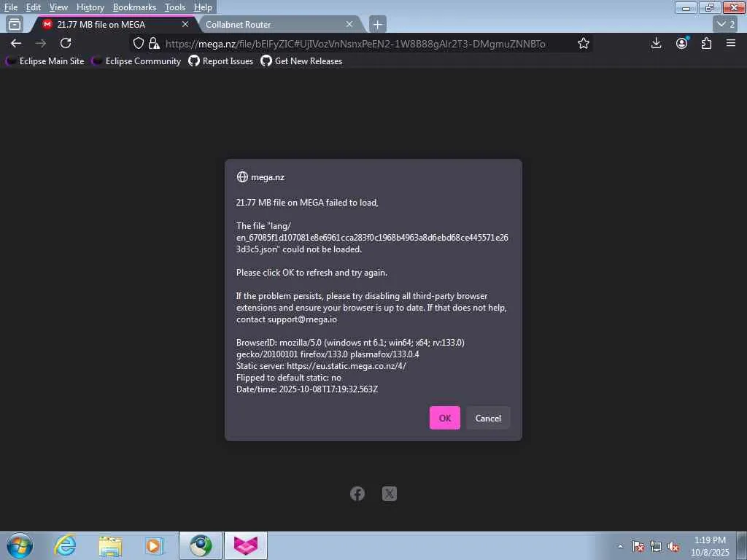
Task: Reload the current MEGA page
Action: click(x=66, y=43)
